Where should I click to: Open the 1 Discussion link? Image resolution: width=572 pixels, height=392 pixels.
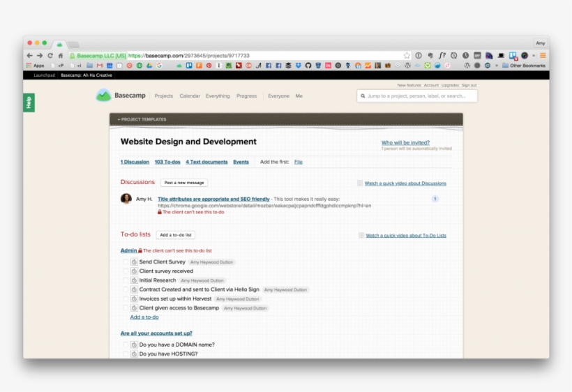pyautogui.click(x=135, y=162)
